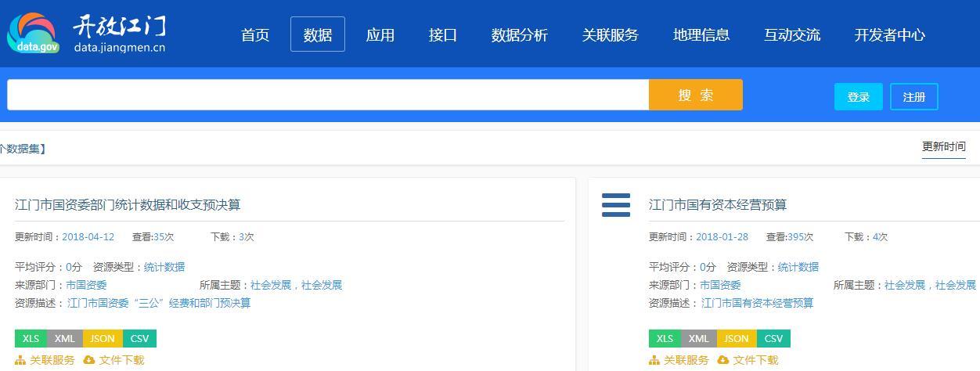Viewport: 980px width, 371px height.
Task: Click JSON badge of the first dataset
Action: click(x=102, y=338)
